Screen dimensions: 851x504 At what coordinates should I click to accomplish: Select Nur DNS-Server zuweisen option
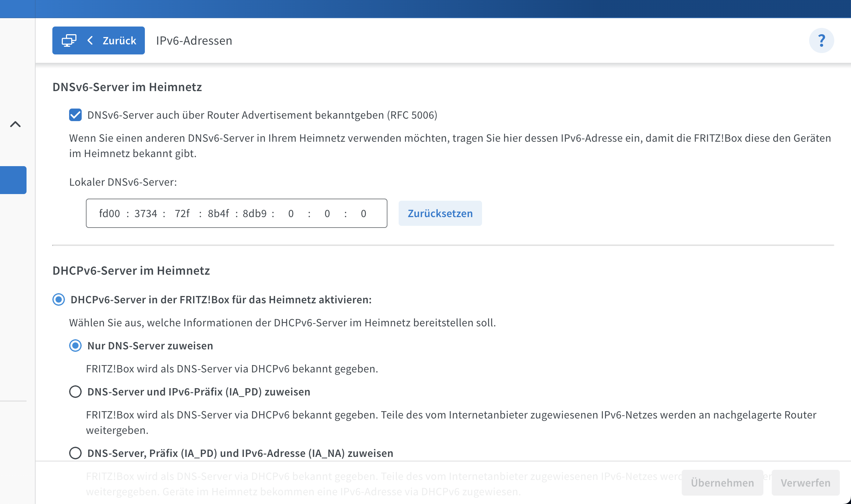(x=75, y=346)
